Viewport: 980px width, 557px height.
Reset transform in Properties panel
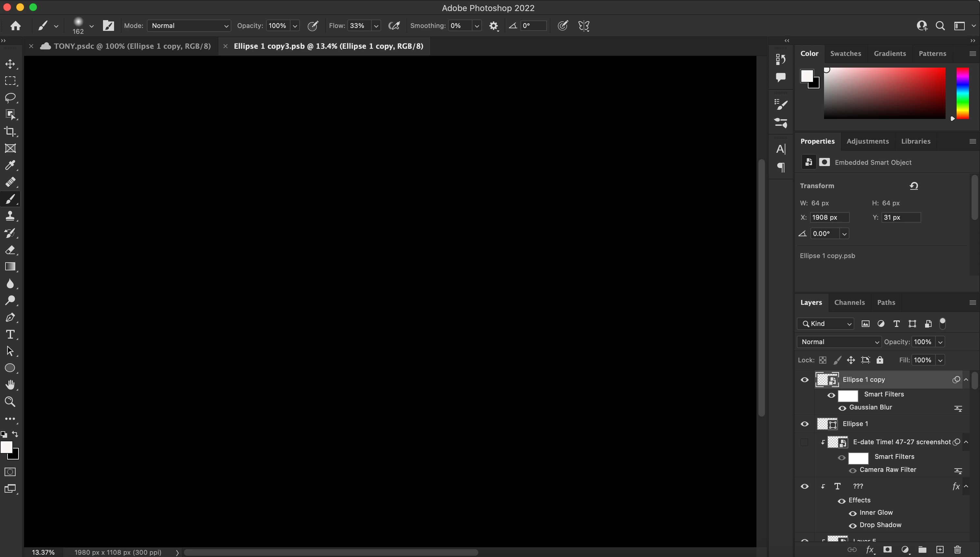914,186
